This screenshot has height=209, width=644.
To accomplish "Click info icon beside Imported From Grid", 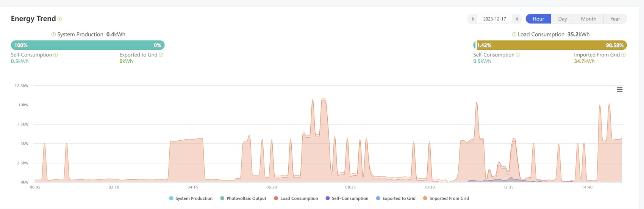I will (624, 55).
